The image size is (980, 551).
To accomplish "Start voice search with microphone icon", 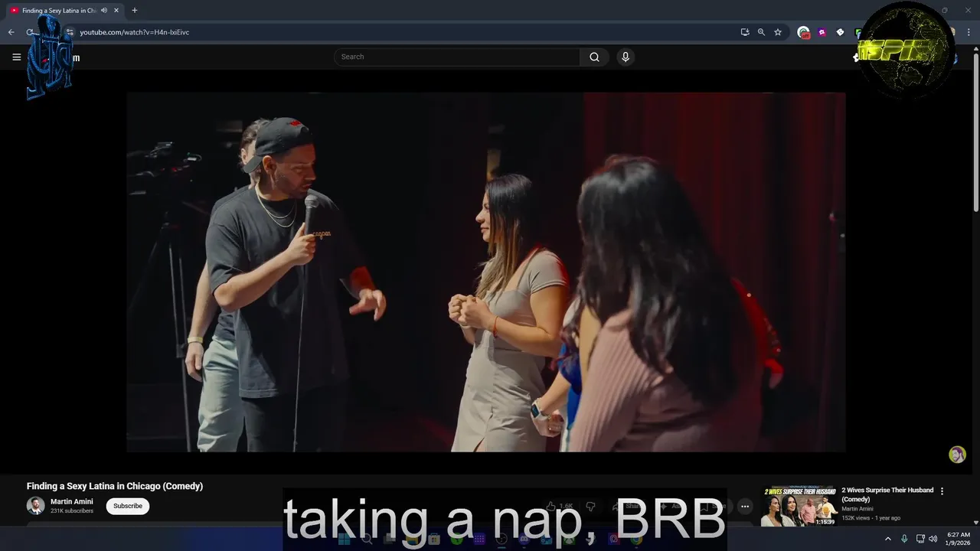I will tap(626, 57).
